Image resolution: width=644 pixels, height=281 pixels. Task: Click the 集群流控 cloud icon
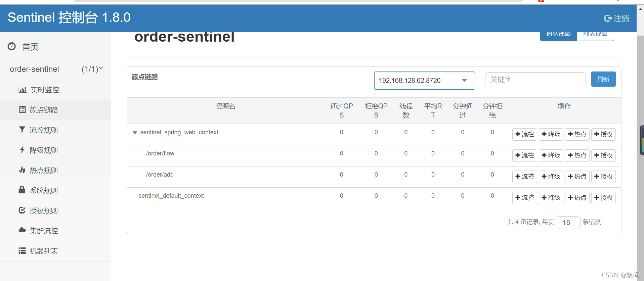22,230
